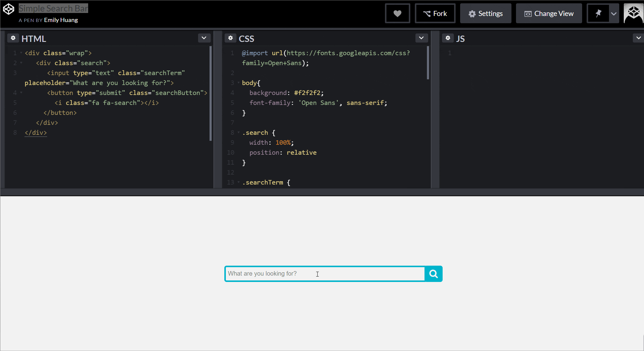Fork this pen
The height and width of the screenshot is (351, 644).
435,13
